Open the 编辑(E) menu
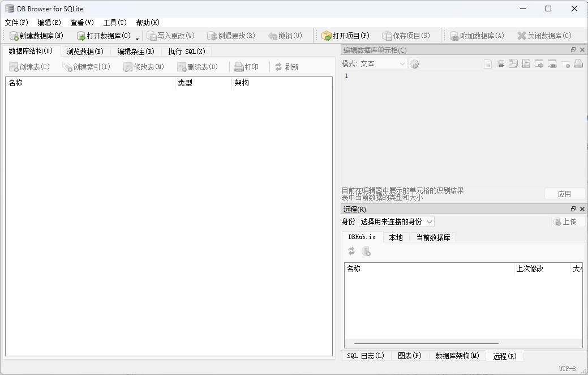The image size is (588, 375). click(x=49, y=23)
